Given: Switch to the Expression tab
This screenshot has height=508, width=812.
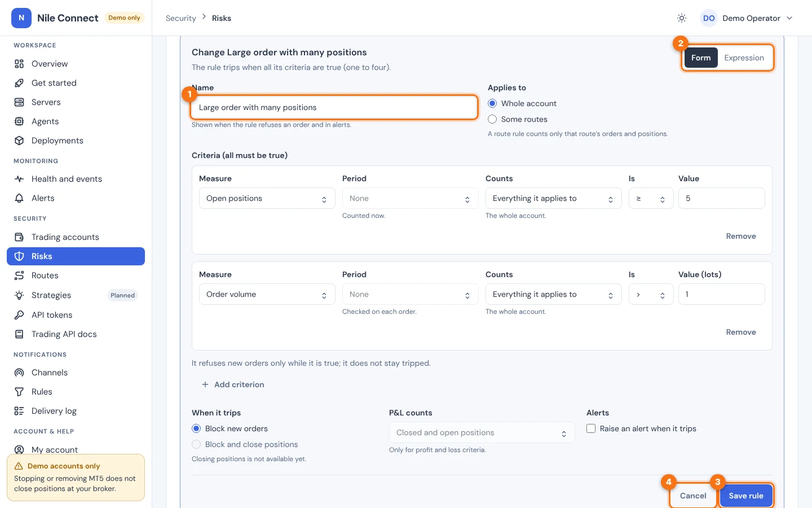Looking at the screenshot, I should [744, 58].
